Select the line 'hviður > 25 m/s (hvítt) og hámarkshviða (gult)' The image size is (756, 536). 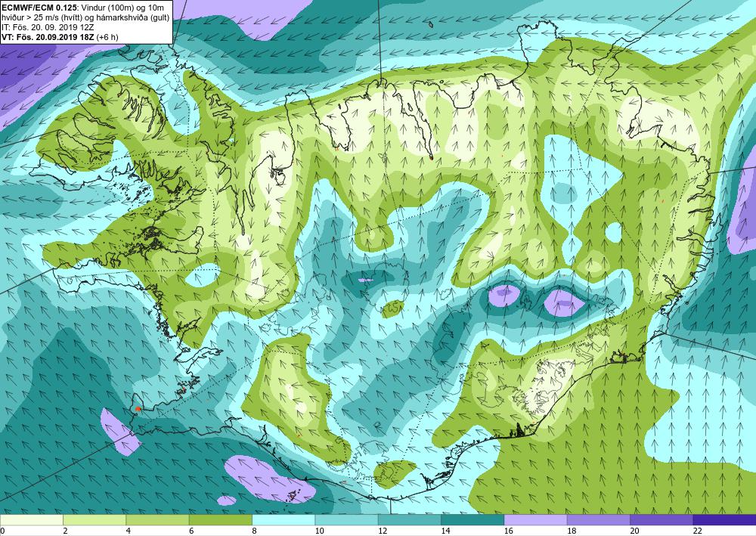tap(85, 17)
